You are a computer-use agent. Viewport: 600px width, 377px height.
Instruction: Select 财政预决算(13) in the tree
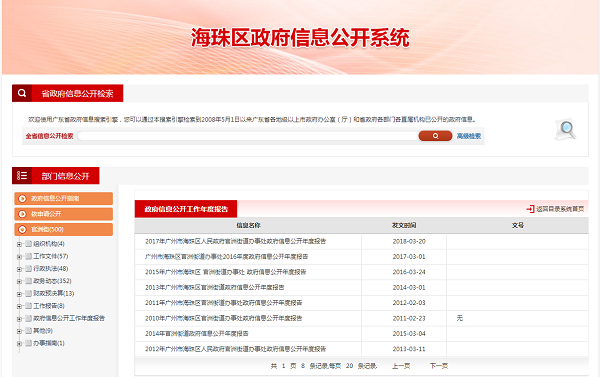click(54, 294)
